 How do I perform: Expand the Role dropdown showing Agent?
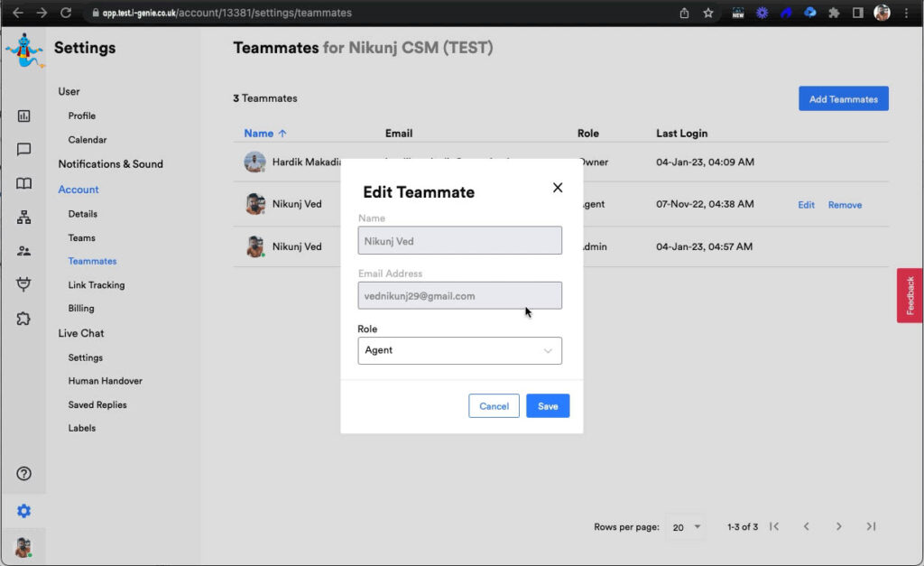pyautogui.click(x=459, y=350)
